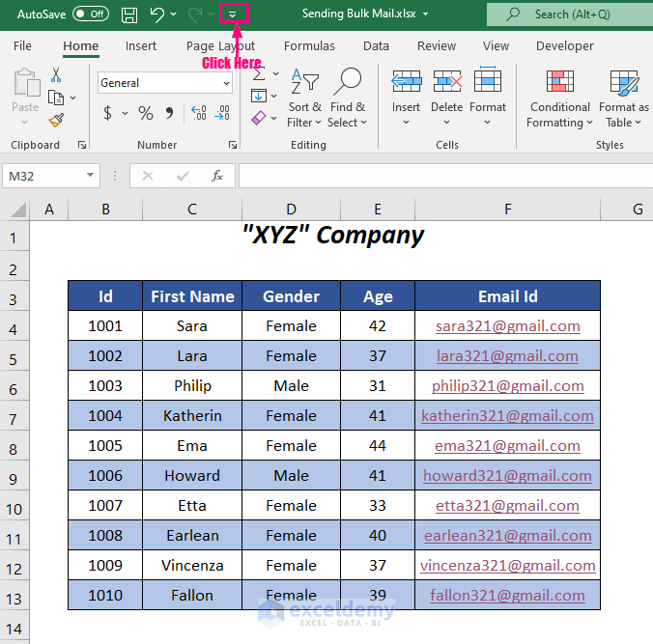Click the AutoSum sigma icon
Screen dimensions: 653x644
(259, 74)
